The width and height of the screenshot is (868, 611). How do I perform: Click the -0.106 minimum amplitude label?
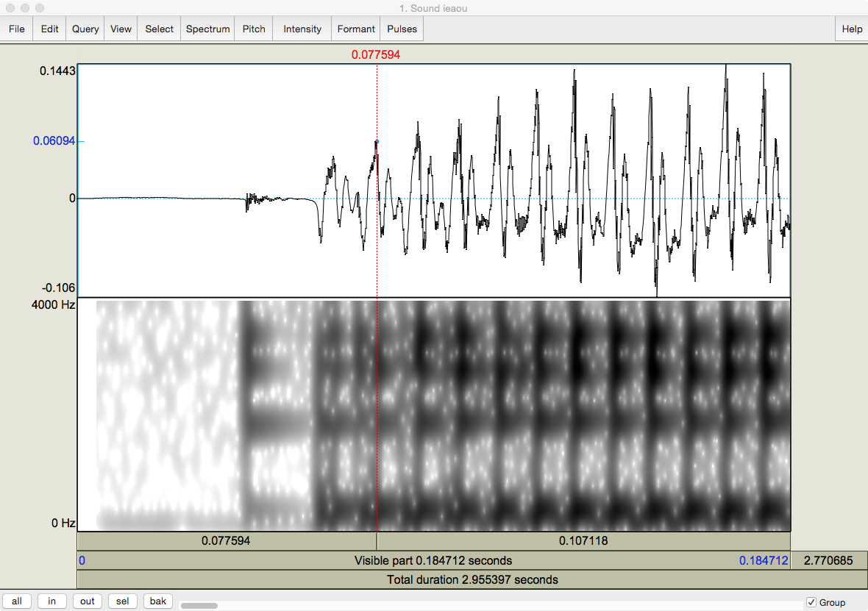tap(58, 287)
